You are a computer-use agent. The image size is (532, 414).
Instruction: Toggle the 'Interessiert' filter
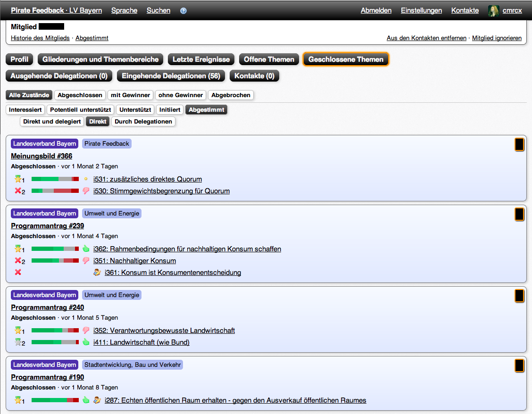tap(25, 110)
